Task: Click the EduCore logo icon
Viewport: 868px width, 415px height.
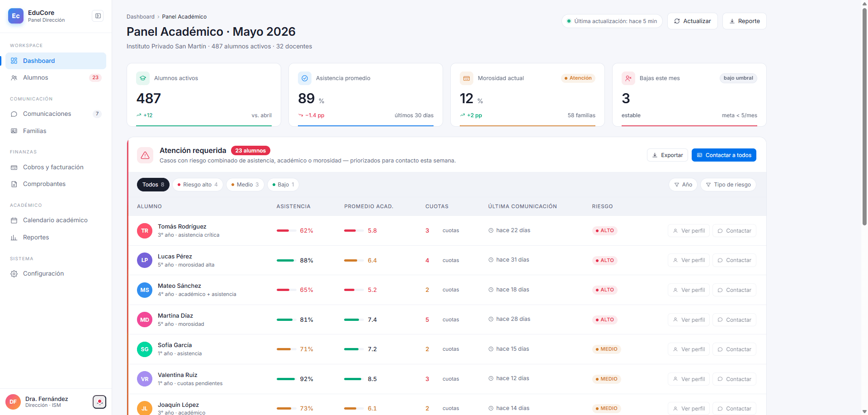Action: (x=16, y=16)
